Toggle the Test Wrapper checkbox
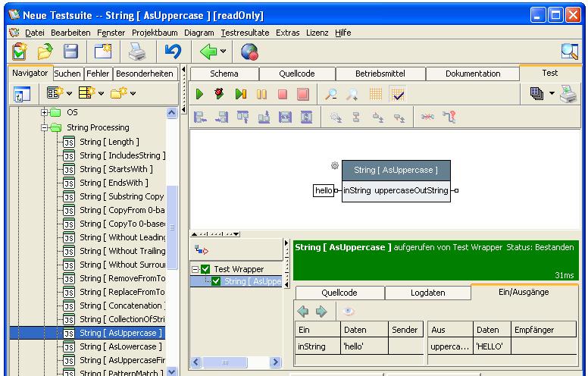The height and width of the screenshot is (376, 588). pos(207,269)
